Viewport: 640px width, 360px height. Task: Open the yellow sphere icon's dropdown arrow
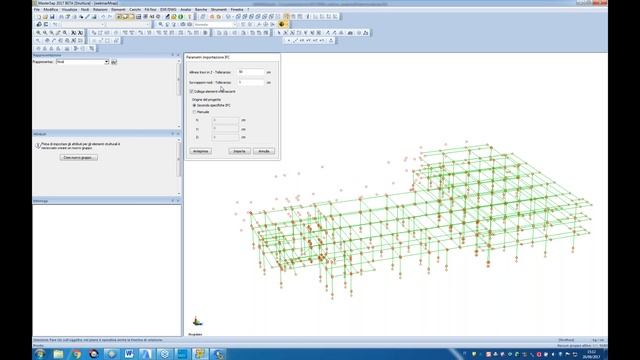287,24
